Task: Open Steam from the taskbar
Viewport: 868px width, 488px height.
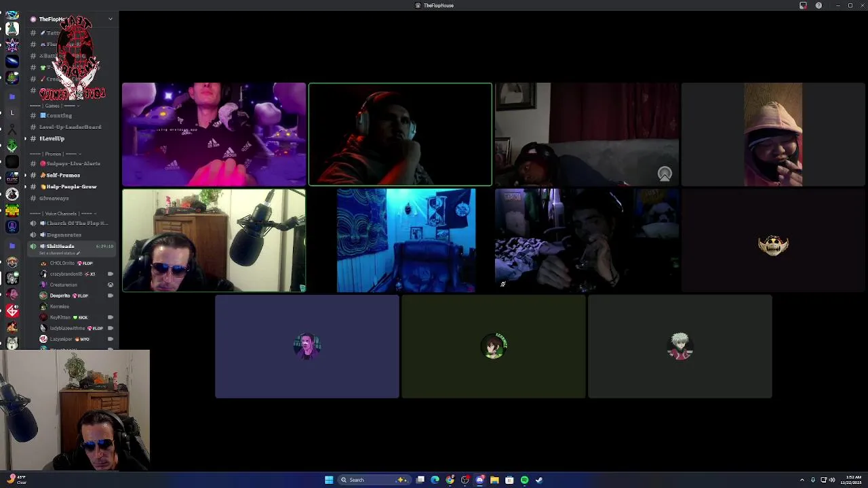Action: (x=539, y=480)
